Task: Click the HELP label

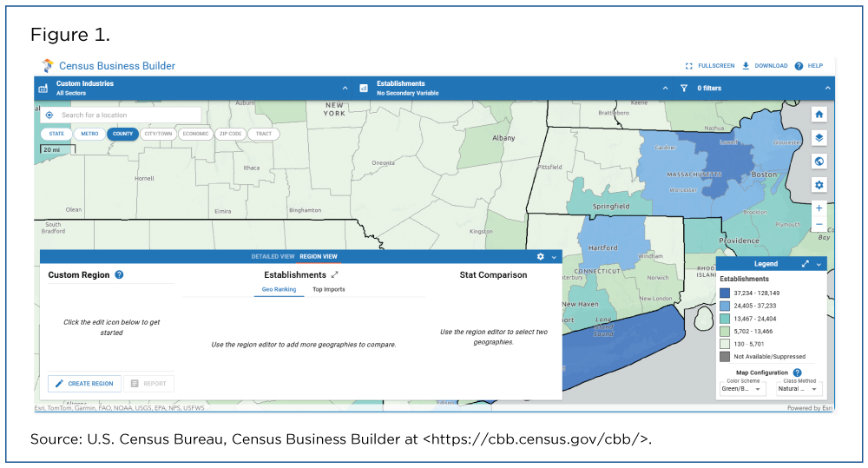Action: point(815,66)
